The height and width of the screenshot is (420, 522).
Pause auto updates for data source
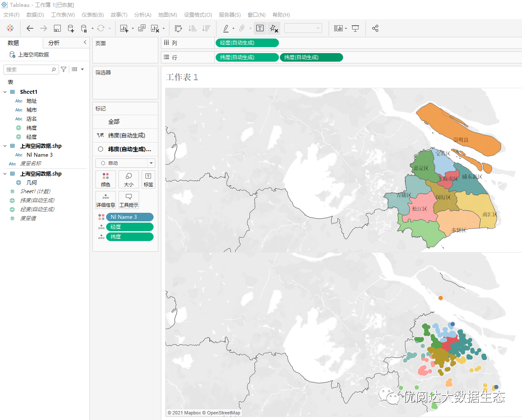click(84, 28)
